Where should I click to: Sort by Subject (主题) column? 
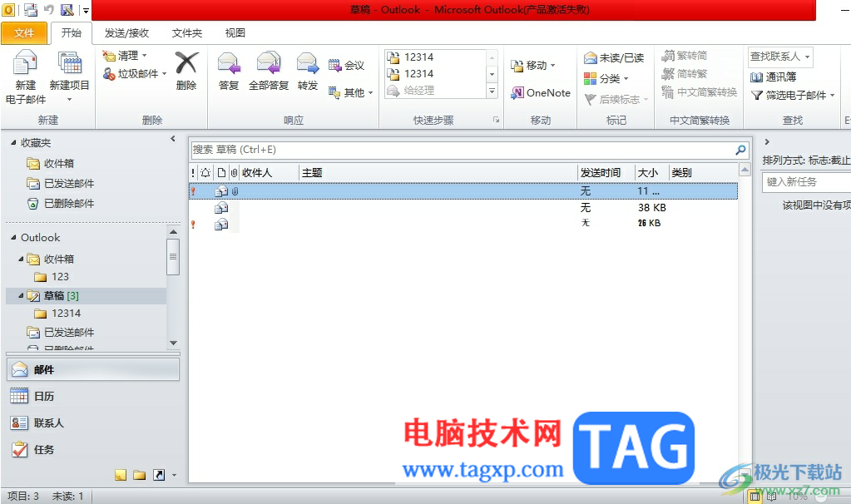438,172
